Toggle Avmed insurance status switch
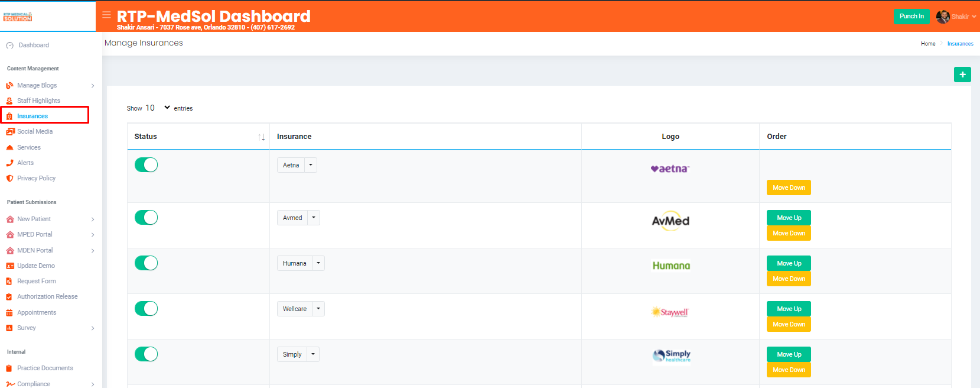980x388 pixels. [146, 218]
